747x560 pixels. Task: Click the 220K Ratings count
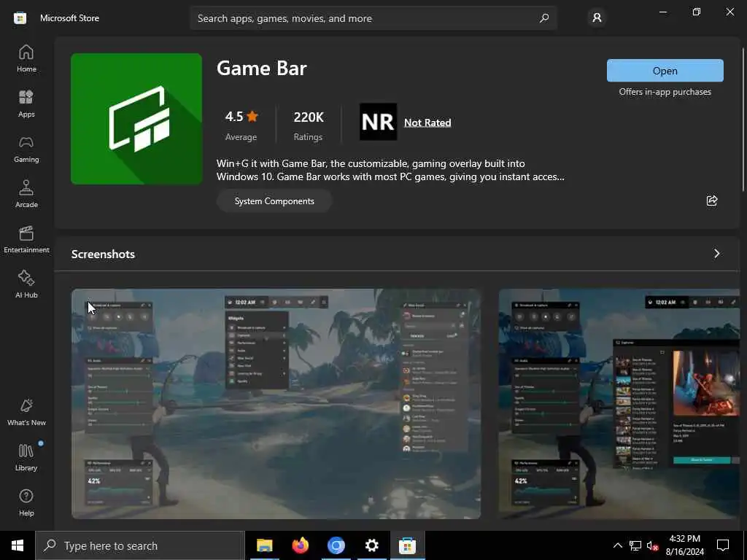coord(309,125)
